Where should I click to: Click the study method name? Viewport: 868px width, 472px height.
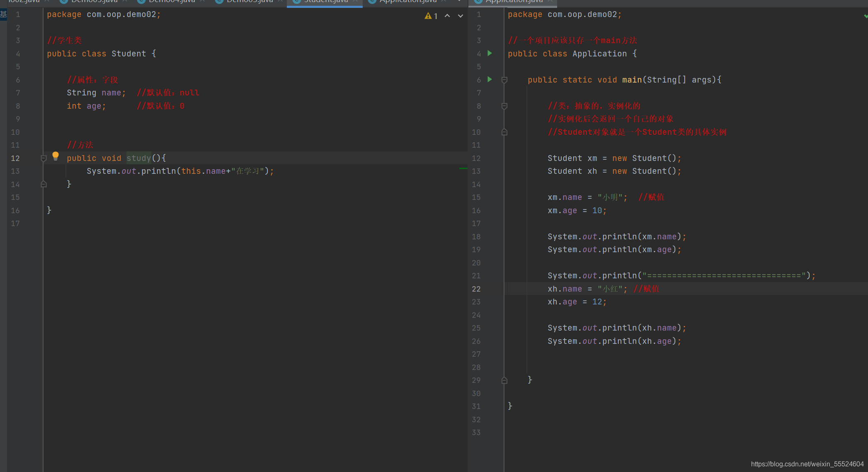(139, 158)
